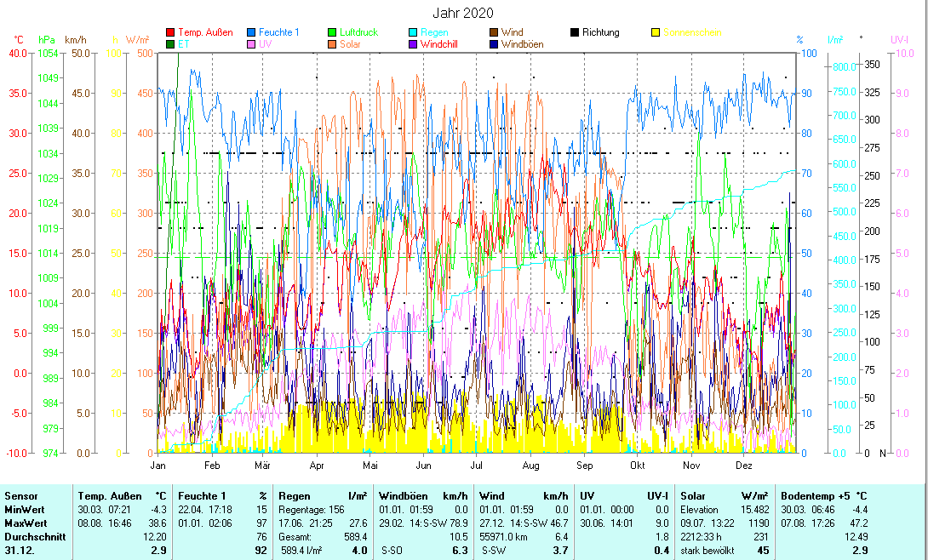Click the 'Sonnenschein' legend label

(x=692, y=32)
